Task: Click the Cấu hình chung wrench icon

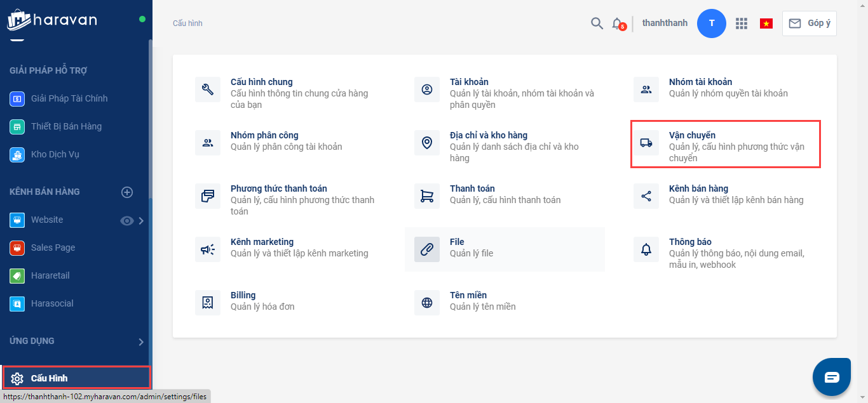Action: 207,89
